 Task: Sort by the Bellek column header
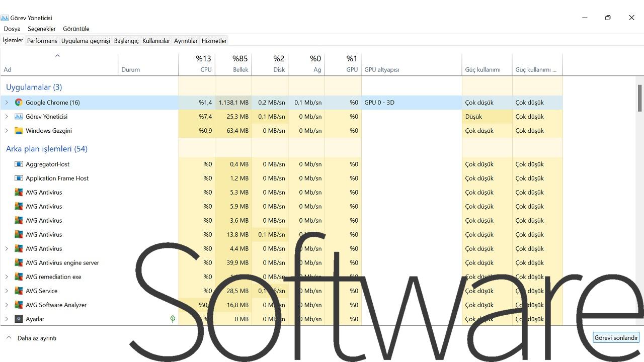click(x=233, y=64)
